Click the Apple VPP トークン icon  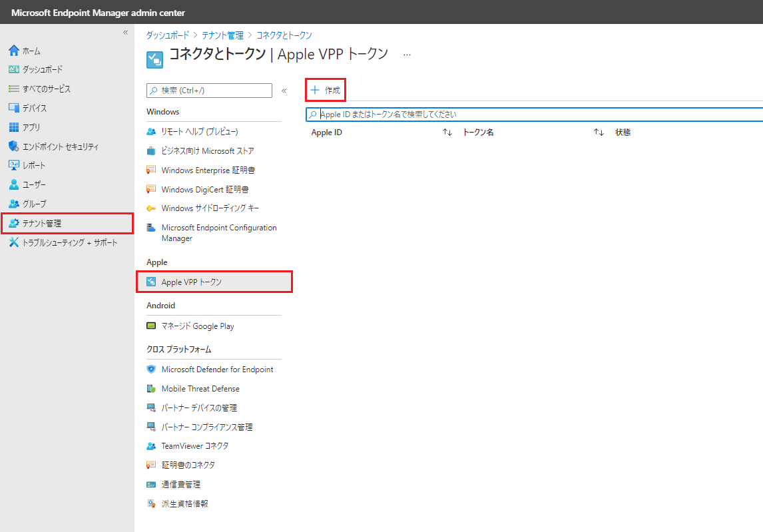coord(151,282)
